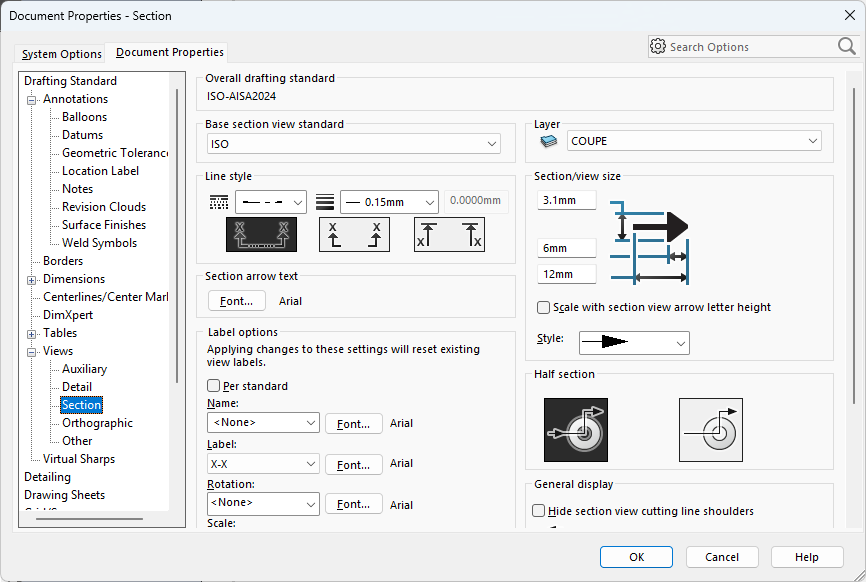Switch to the System Options tab
Viewport: 866px width, 582px height.
62,54
